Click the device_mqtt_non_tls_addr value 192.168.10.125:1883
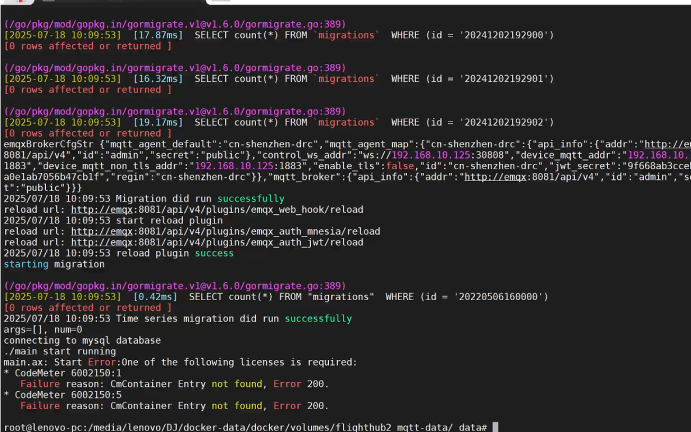The width and height of the screenshot is (691, 432). 248,166
